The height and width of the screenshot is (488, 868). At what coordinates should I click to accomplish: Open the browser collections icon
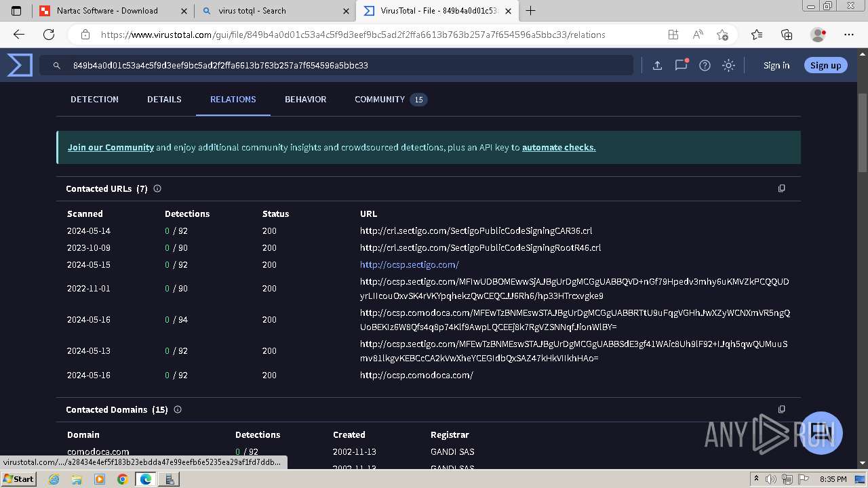pyautogui.click(x=787, y=35)
